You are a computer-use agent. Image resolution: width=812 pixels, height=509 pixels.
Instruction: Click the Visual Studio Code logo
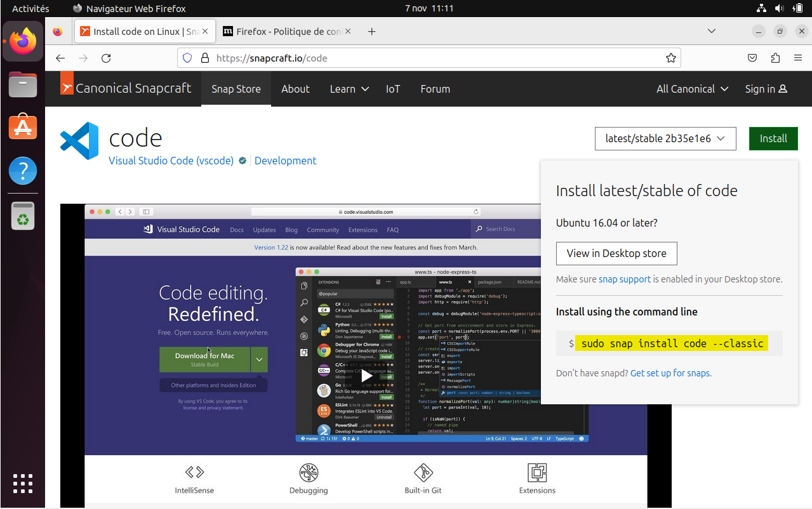[79, 140]
